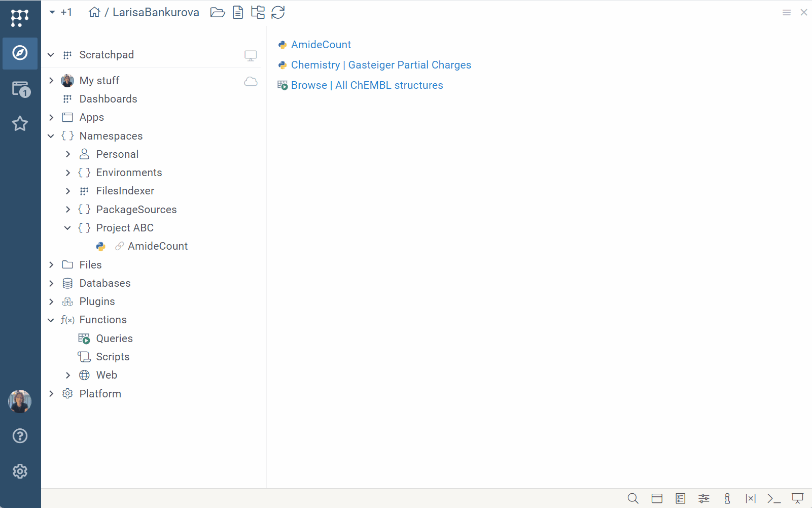Toggle presentation mode icon in status bar
The width and height of the screenshot is (812, 508).
click(797, 498)
